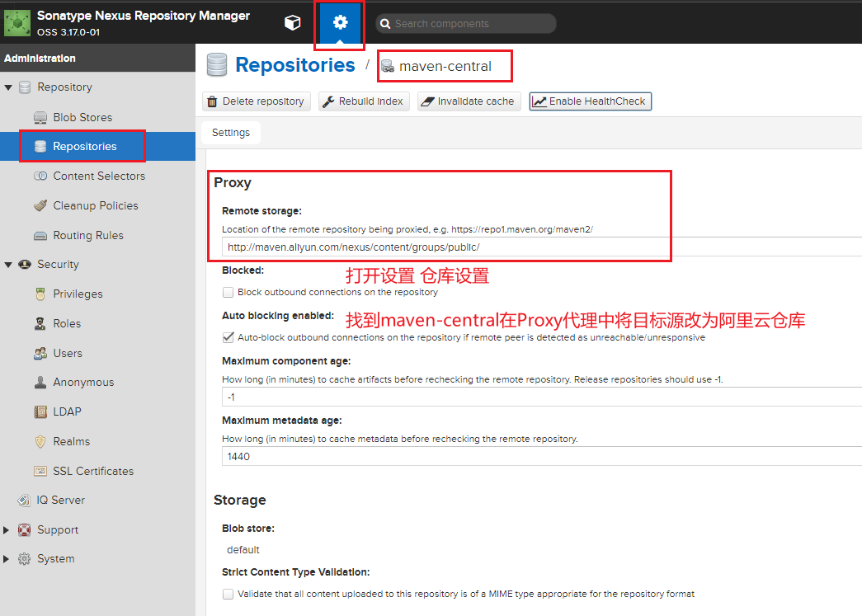Click the Maximum component age field

click(x=541, y=397)
